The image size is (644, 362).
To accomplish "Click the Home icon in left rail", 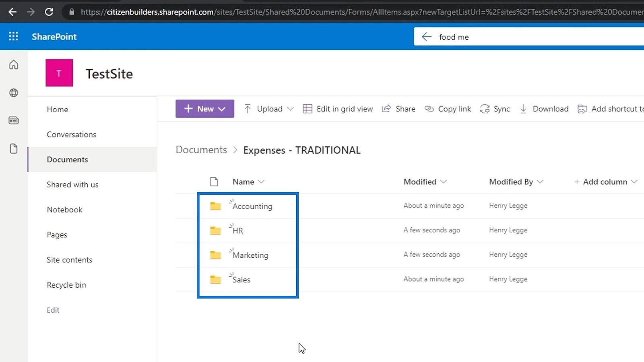I will point(14,65).
